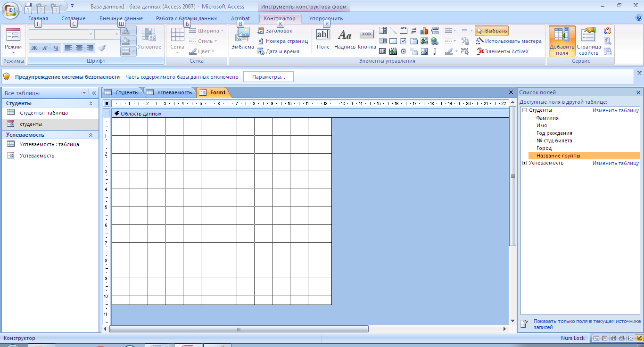Insert Дата и время control
644x347 pixels.
[278, 51]
